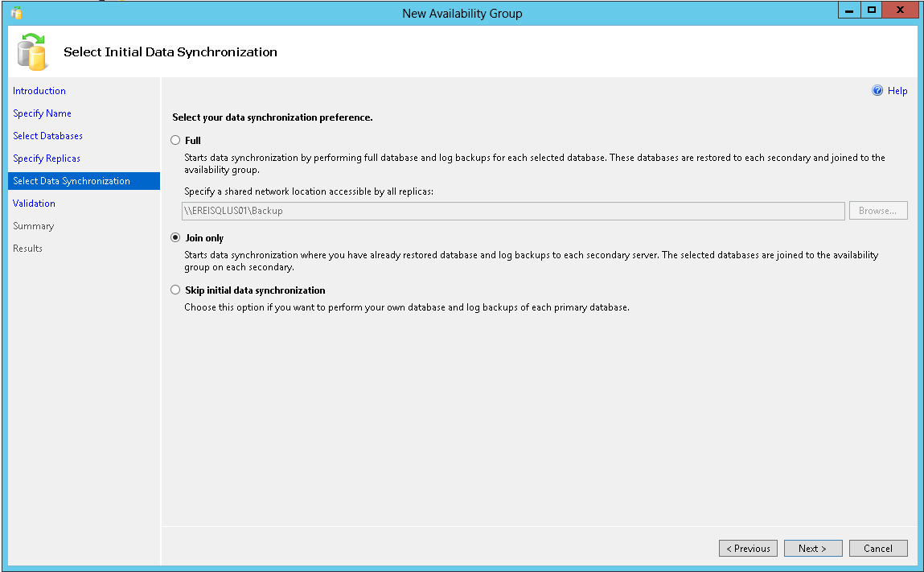Select the Join only option
The height and width of the screenshot is (572, 924).
pos(175,237)
